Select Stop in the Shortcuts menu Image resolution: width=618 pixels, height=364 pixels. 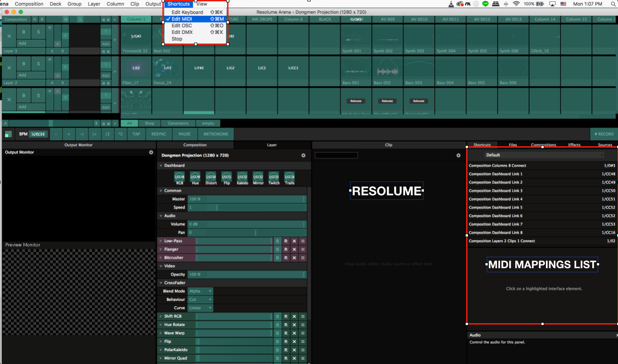[195, 39]
